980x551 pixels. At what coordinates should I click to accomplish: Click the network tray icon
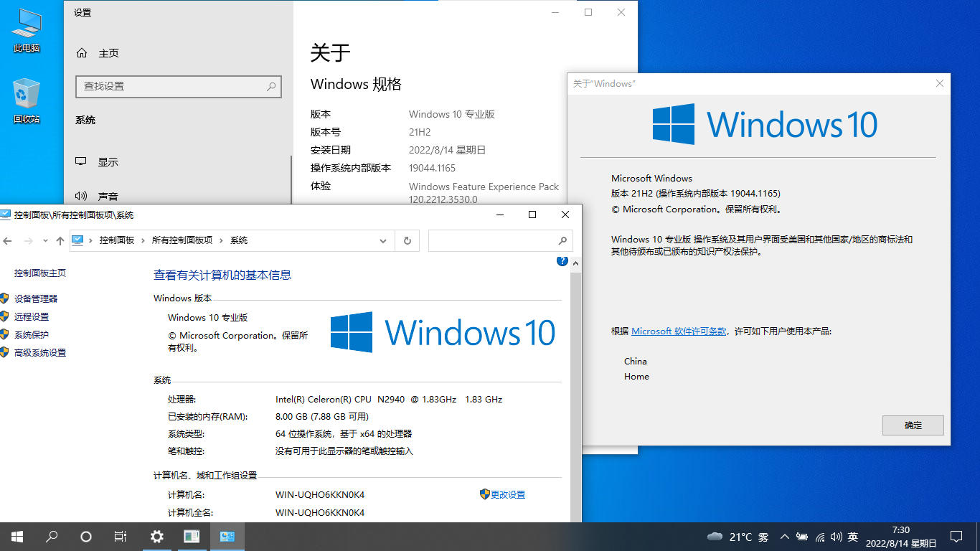click(819, 537)
